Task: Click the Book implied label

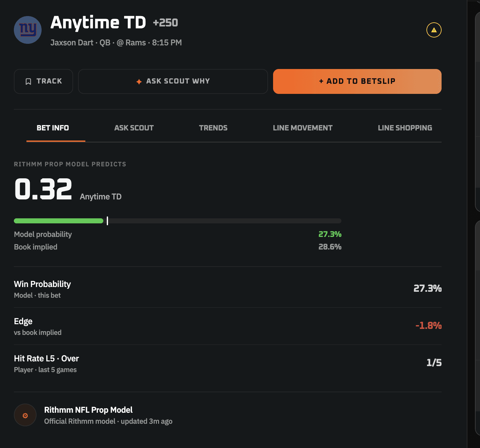Action: pyautogui.click(x=36, y=247)
